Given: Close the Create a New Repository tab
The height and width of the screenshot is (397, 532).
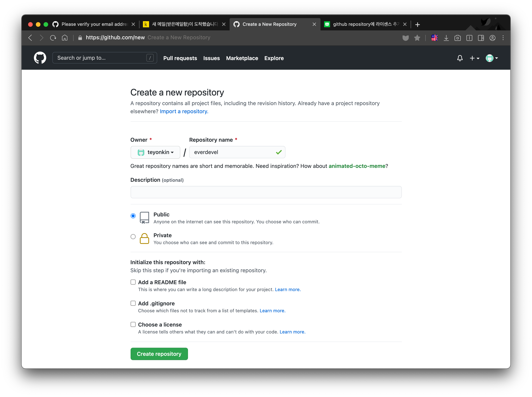Looking at the screenshot, I should (x=314, y=24).
